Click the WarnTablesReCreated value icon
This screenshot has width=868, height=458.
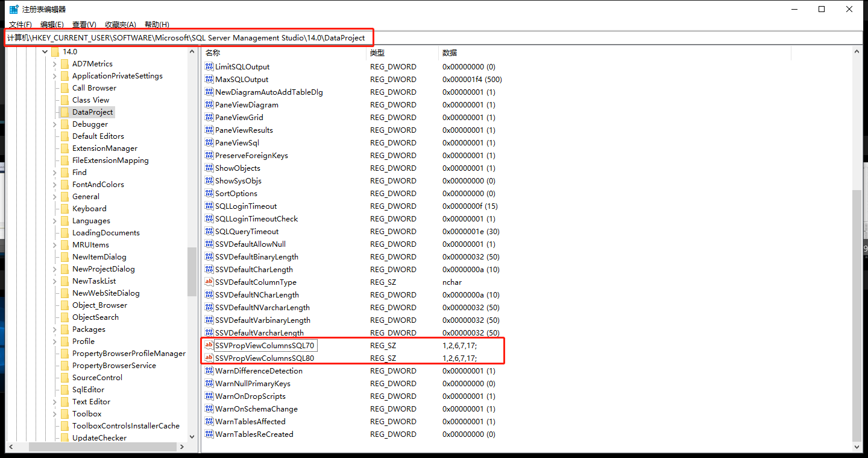[209, 434]
